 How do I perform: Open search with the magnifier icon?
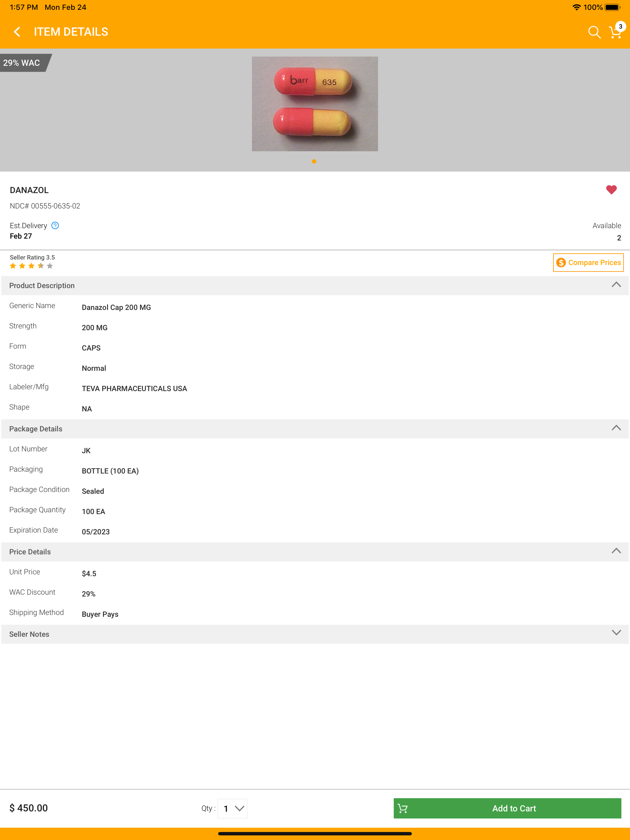(x=594, y=32)
